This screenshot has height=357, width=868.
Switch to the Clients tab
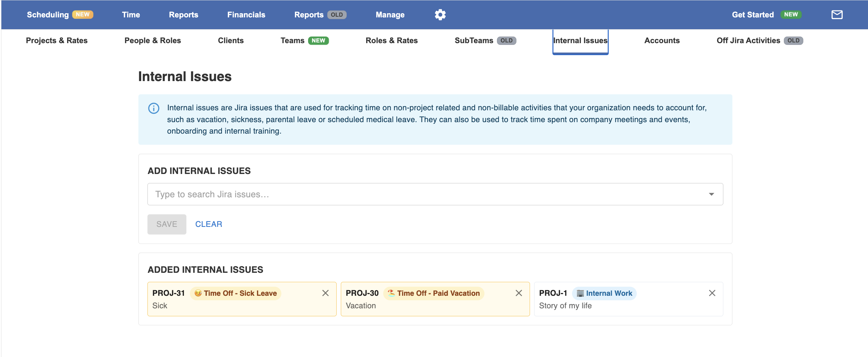tap(231, 40)
